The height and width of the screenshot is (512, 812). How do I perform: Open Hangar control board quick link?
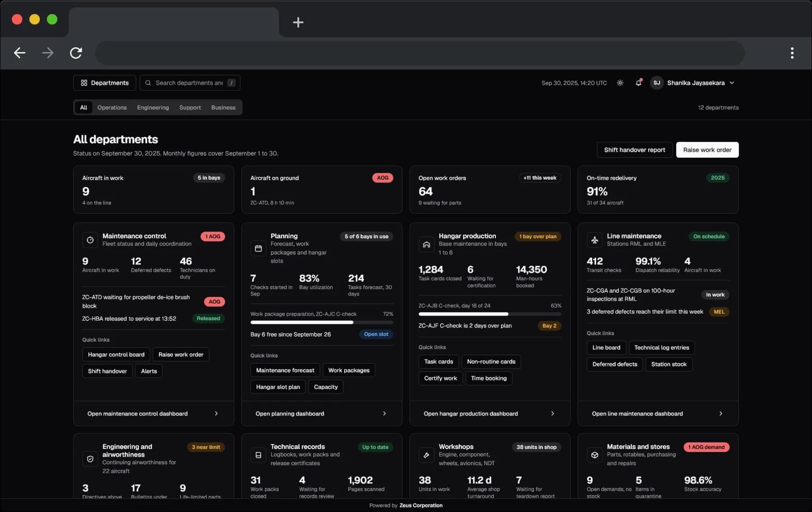tap(116, 355)
